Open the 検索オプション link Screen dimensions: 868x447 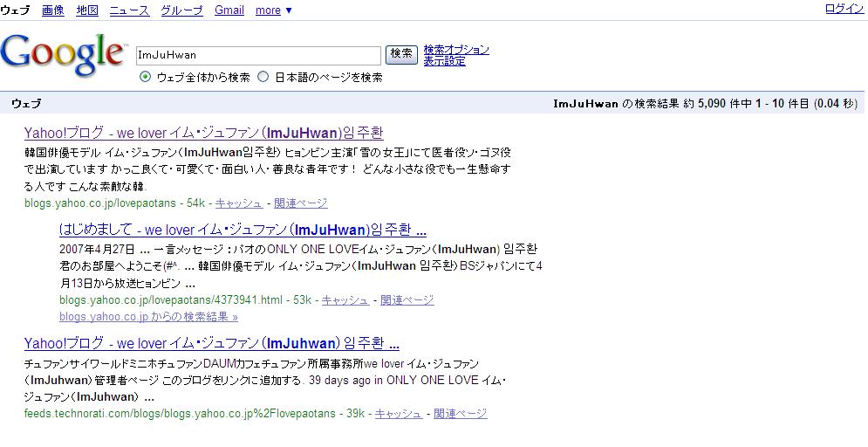tap(457, 50)
